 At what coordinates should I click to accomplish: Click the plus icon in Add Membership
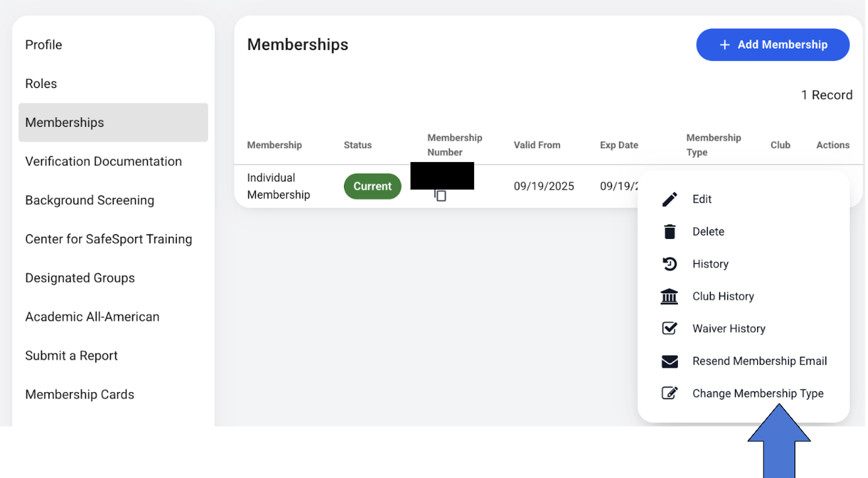[x=724, y=45]
